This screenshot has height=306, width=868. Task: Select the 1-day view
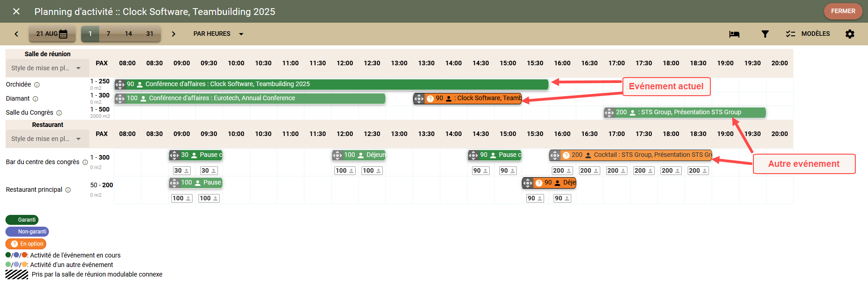click(90, 34)
